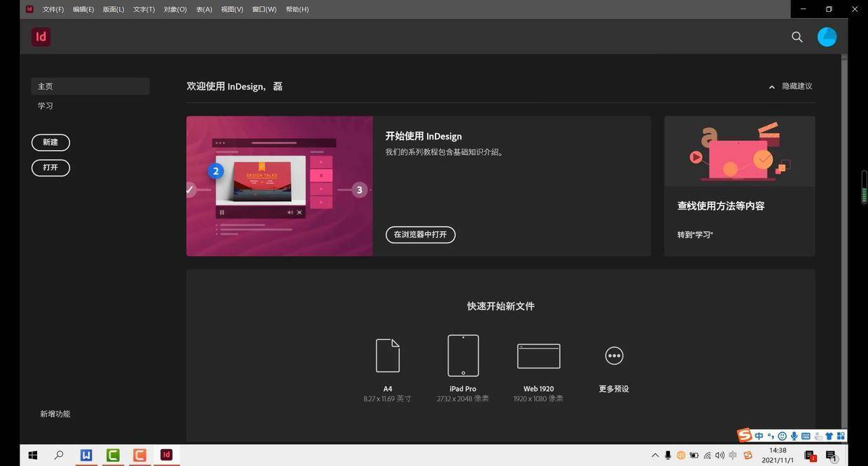The width and height of the screenshot is (868, 466).
Task: Open the Wi-Fi network tray icon
Action: coord(707,455)
